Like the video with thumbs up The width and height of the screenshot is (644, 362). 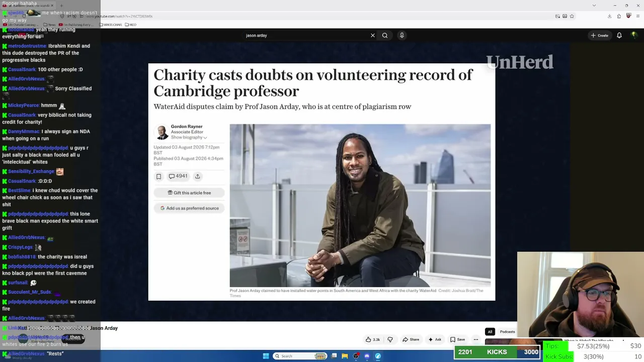(x=373, y=339)
